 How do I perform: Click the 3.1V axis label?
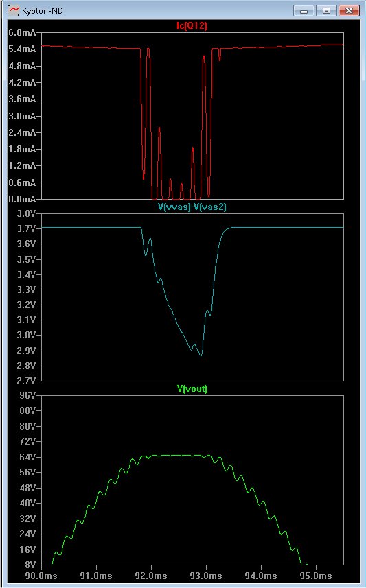26,320
